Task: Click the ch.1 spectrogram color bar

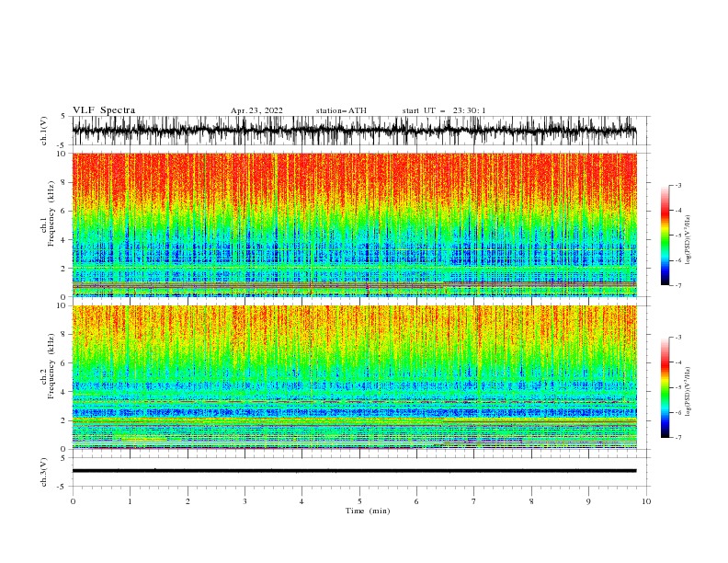Action: point(665,236)
